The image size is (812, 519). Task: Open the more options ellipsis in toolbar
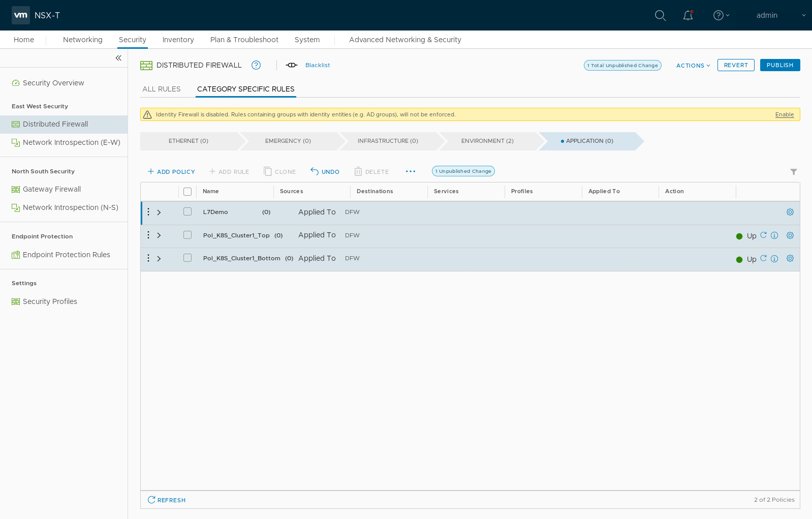coord(411,171)
